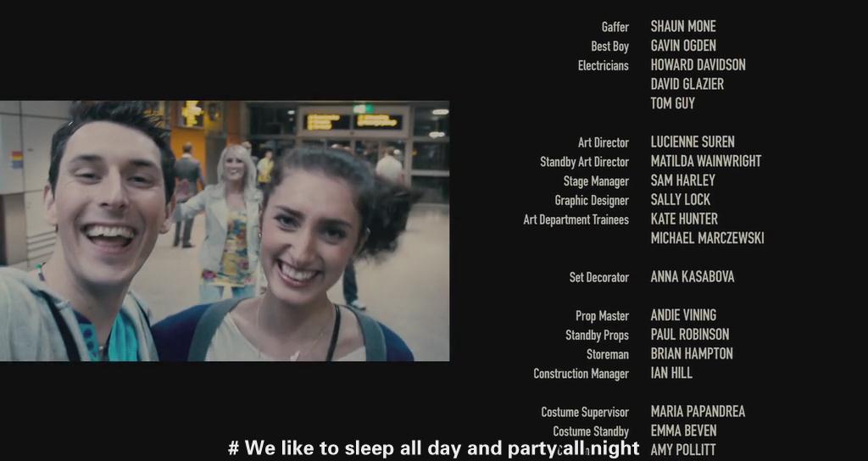Click the credit name TOM GUY
The image size is (868, 461).
point(672,103)
